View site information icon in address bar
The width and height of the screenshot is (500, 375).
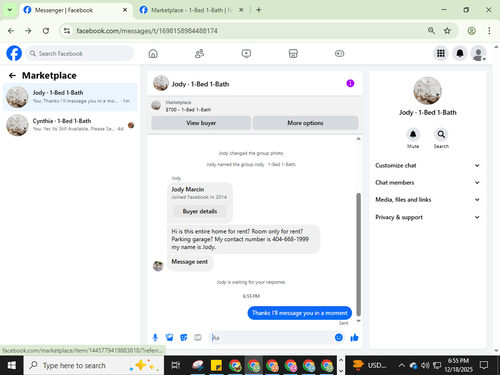tap(67, 31)
